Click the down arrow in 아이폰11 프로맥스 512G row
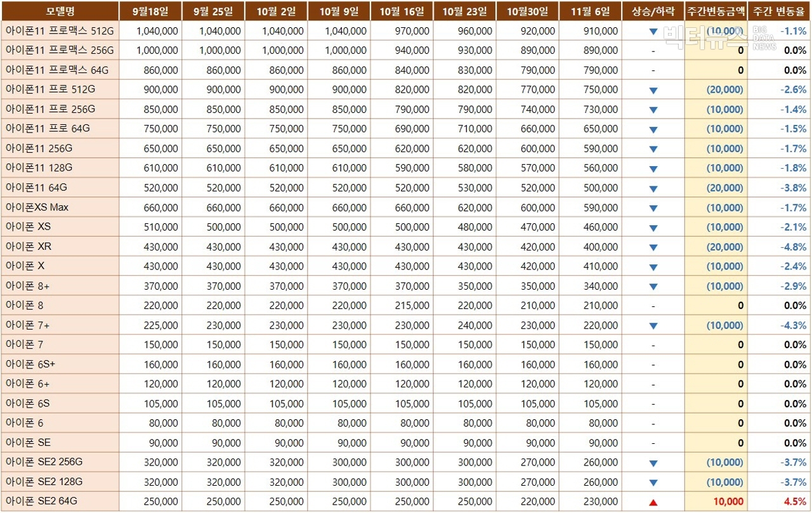Screen dimensions: 812x513 [x=653, y=32]
